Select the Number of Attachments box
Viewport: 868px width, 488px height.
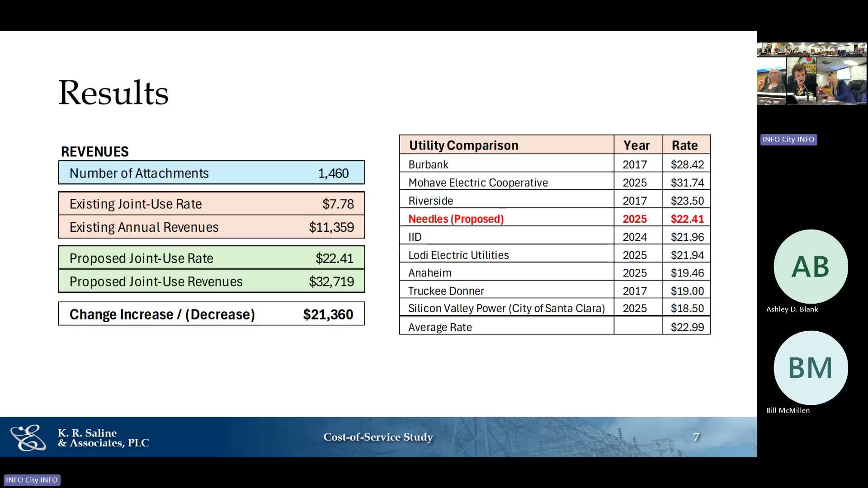211,173
